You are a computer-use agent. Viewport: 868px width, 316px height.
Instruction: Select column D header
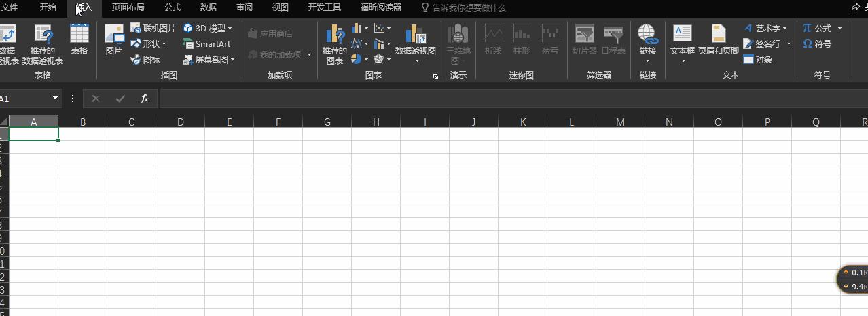[x=181, y=122]
